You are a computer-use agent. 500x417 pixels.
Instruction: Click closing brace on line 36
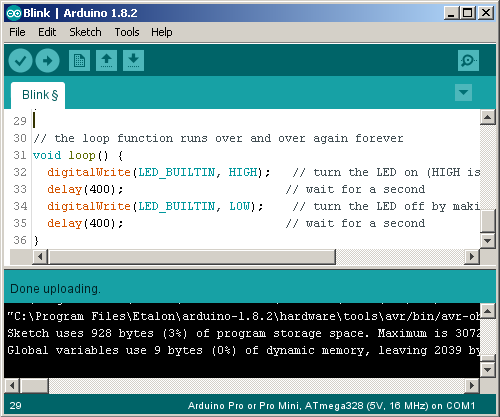tap(36, 240)
